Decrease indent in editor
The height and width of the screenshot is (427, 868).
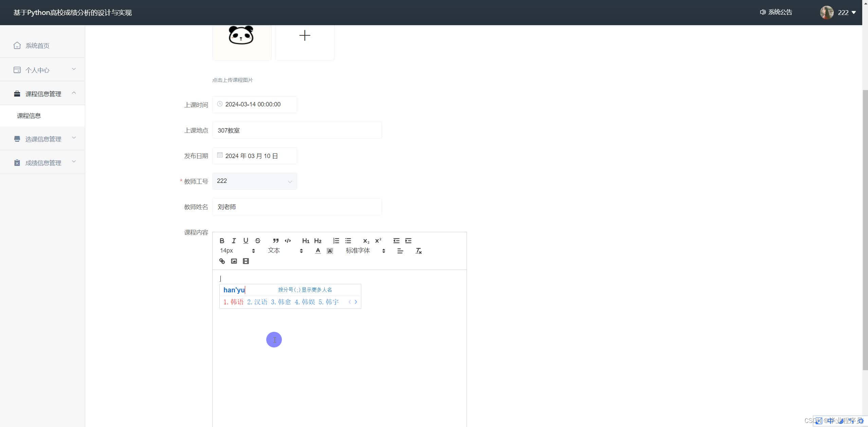tap(396, 241)
